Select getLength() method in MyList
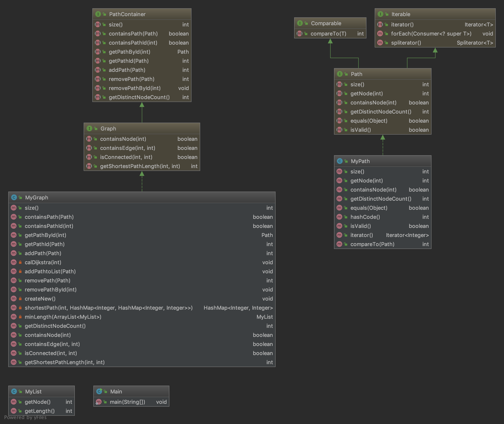This screenshot has height=424, width=504. 40,411
